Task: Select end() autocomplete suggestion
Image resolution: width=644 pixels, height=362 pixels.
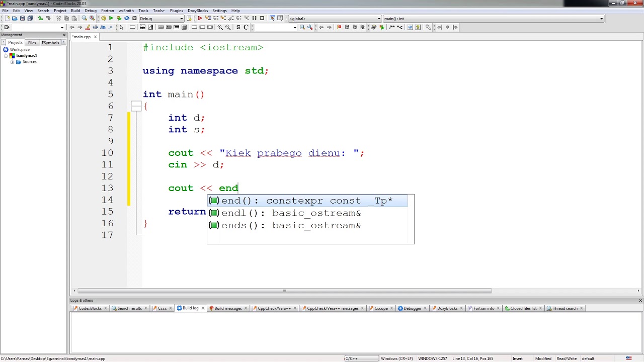Action: coord(307,201)
